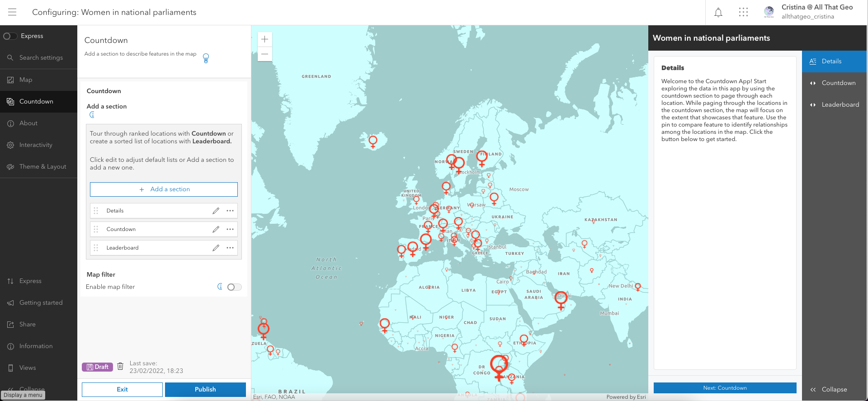Click the Iceland map marker
The image size is (868, 401).
coord(373,142)
